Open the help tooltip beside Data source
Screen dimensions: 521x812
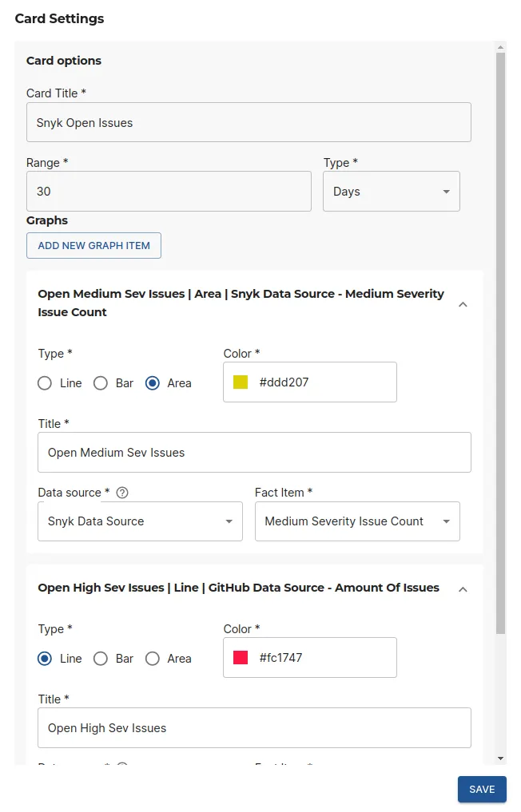[122, 492]
